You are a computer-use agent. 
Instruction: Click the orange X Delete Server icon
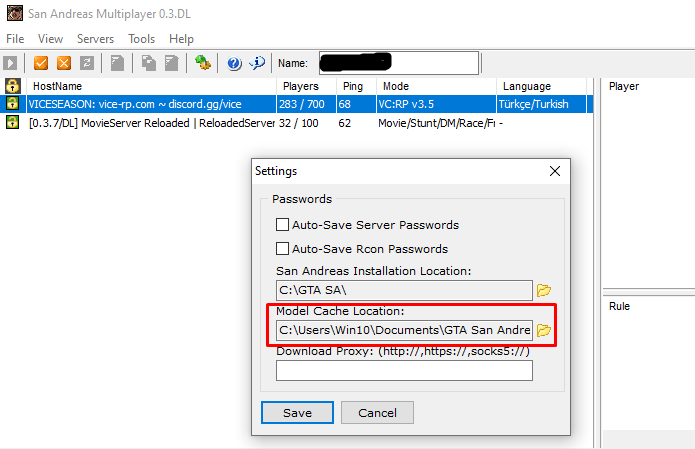point(64,63)
